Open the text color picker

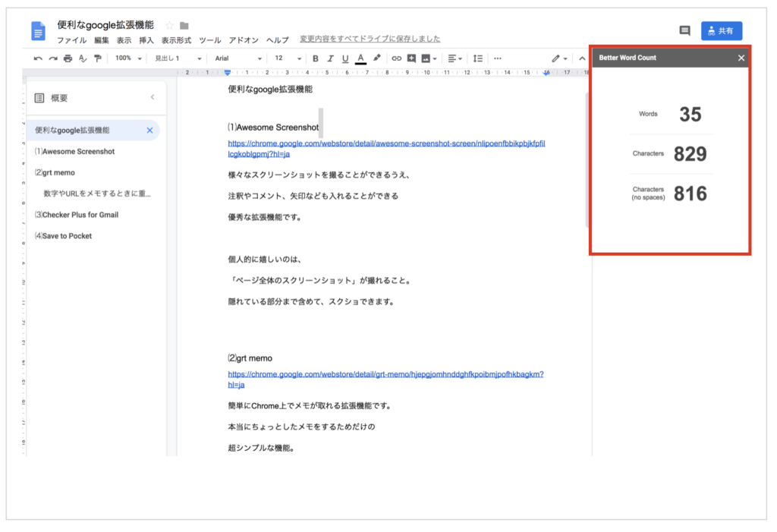click(360, 58)
